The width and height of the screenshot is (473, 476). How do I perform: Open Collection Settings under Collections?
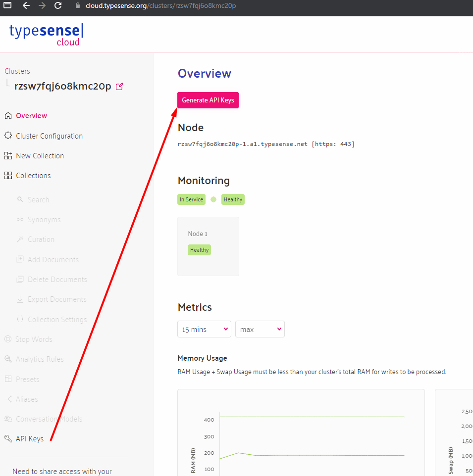coord(57,319)
